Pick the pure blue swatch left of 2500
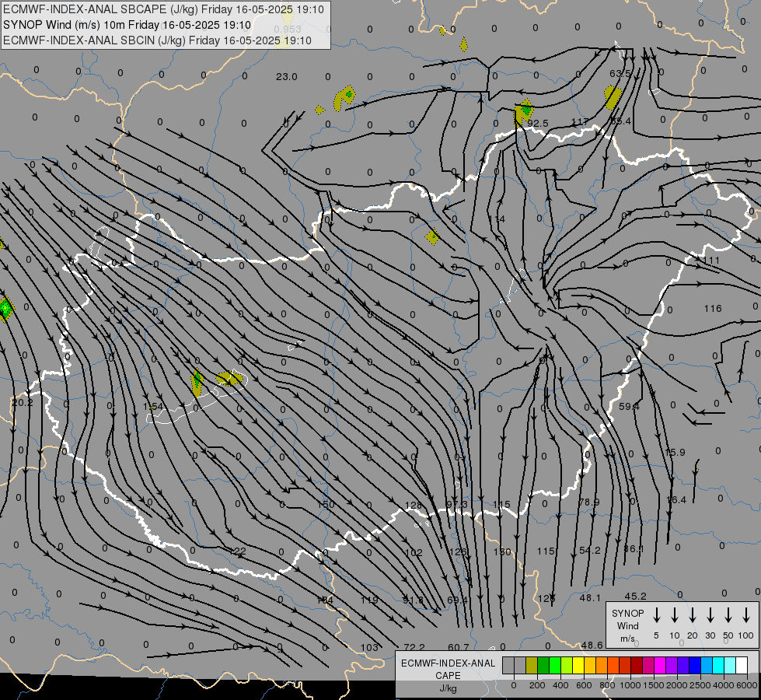 (x=694, y=666)
